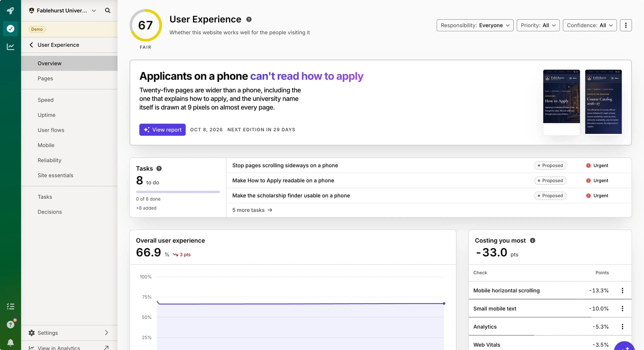Open the Mobile menu item

(69, 145)
